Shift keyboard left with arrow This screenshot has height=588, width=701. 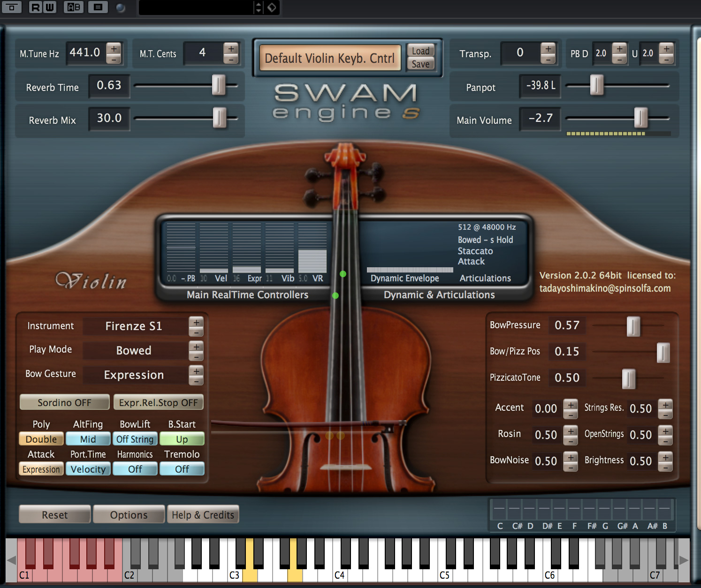11,560
